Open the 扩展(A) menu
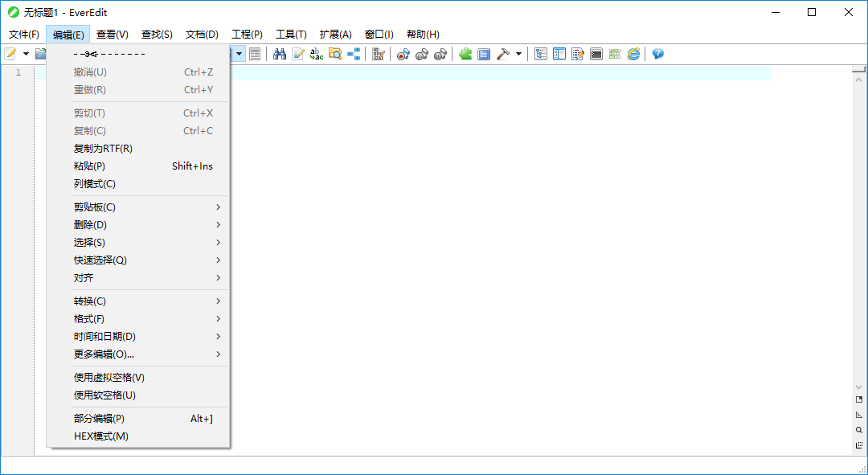868x475 pixels. point(335,35)
